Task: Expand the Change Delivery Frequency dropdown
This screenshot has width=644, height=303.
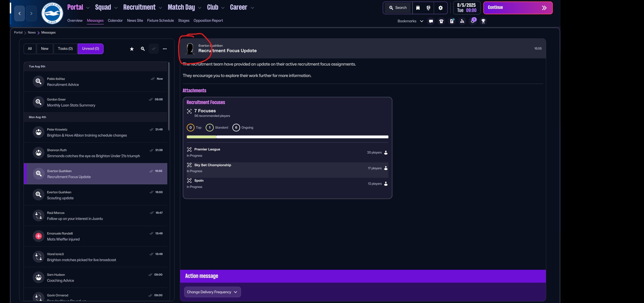Action: 212,292
